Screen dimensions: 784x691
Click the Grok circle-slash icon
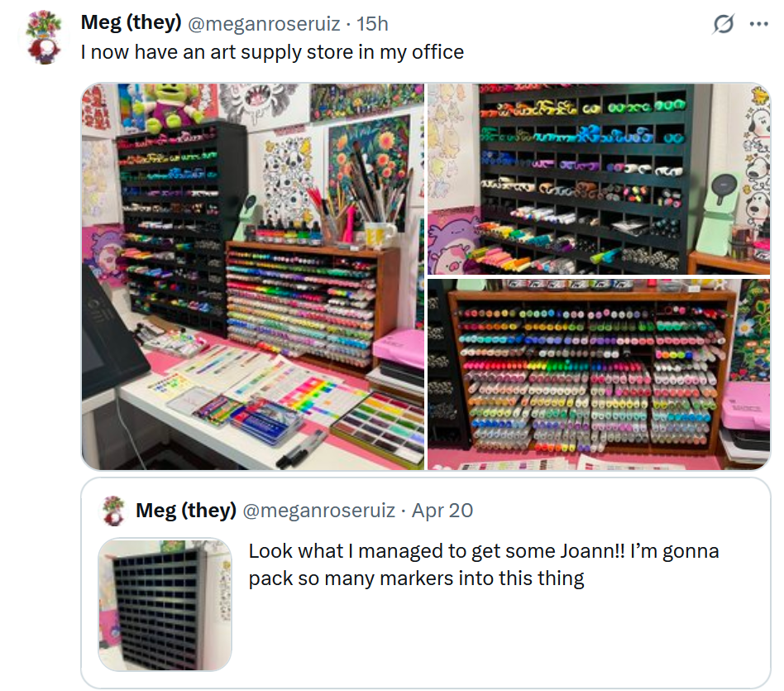(x=723, y=23)
